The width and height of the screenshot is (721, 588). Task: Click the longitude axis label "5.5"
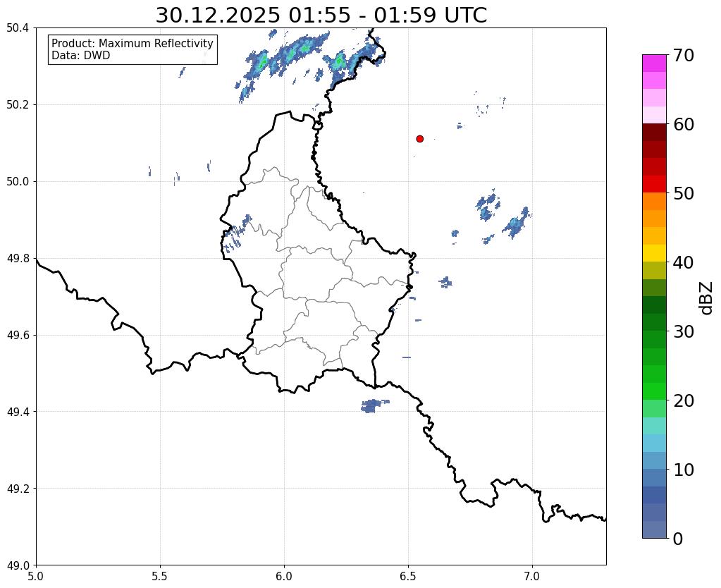point(160,576)
